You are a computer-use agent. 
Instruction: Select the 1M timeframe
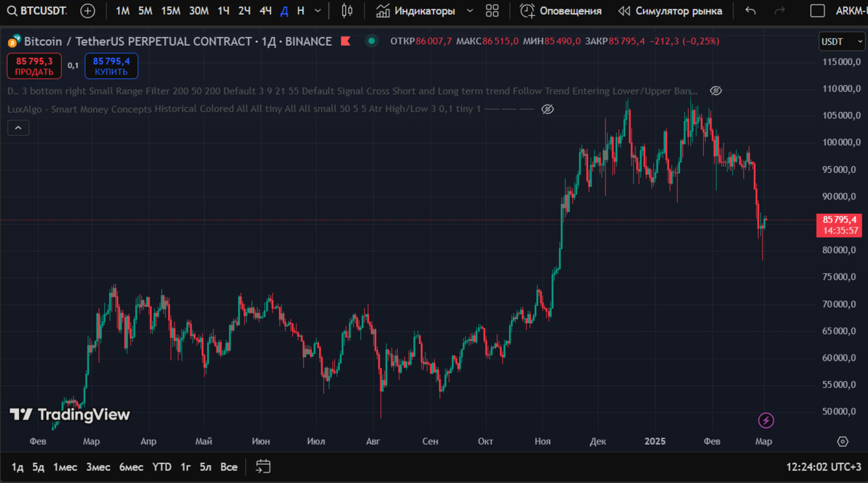[x=123, y=11]
